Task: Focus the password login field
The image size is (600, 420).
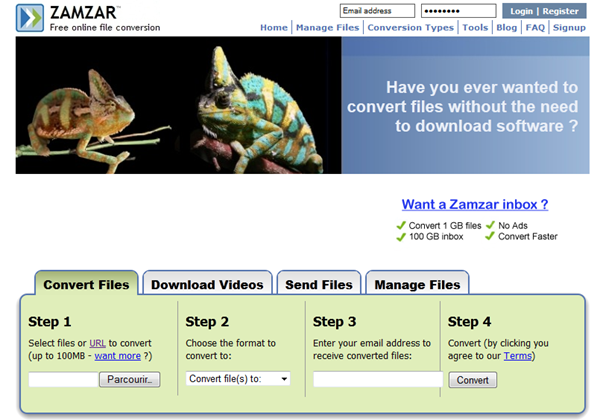Action: 458,11
